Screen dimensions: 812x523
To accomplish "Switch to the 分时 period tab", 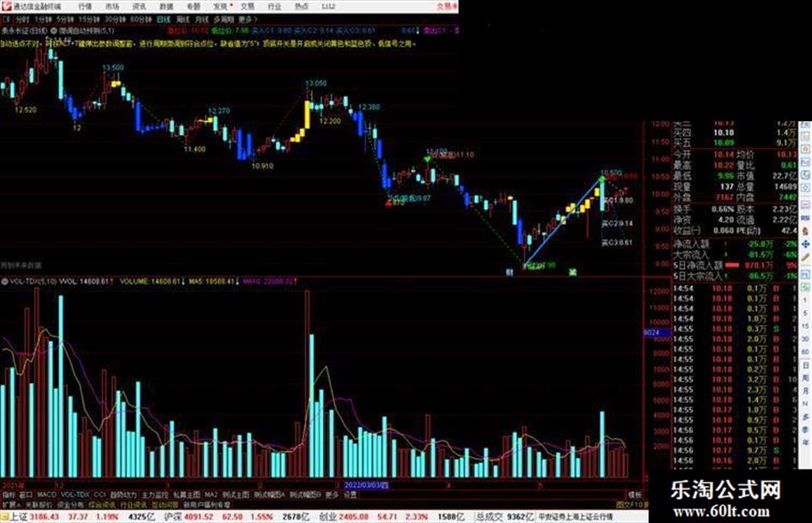I will tap(21, 20).
